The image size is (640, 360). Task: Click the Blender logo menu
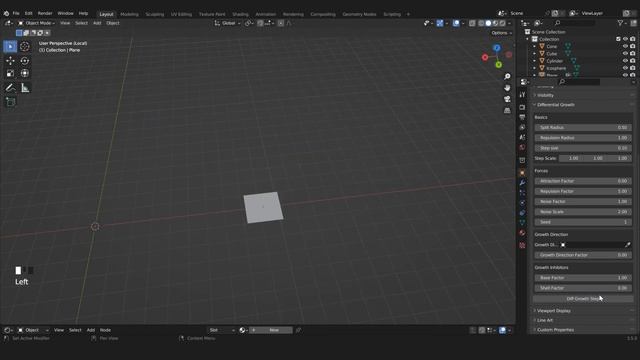point(6,13)
